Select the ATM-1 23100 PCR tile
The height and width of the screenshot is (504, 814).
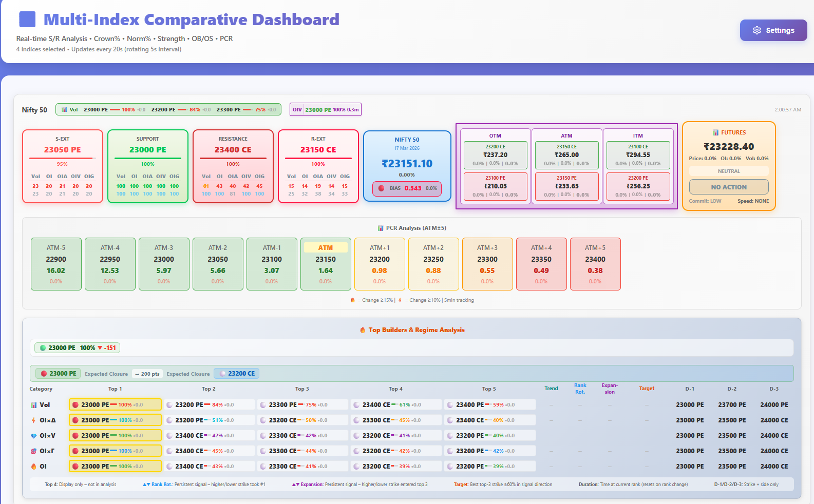click(x=272, y=264)
